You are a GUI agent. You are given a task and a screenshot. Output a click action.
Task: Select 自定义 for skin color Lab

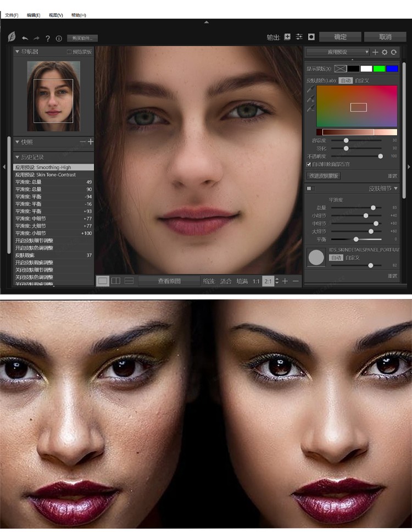coord(362,80)
